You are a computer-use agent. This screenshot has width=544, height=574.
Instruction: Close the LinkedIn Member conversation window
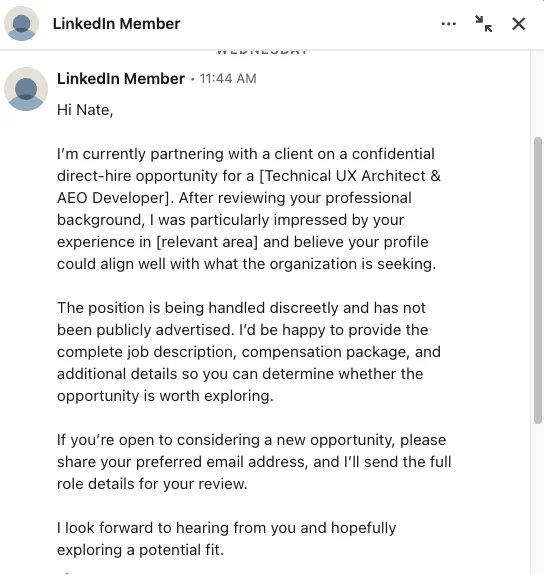pyautogui.click(x=519, y=24)
